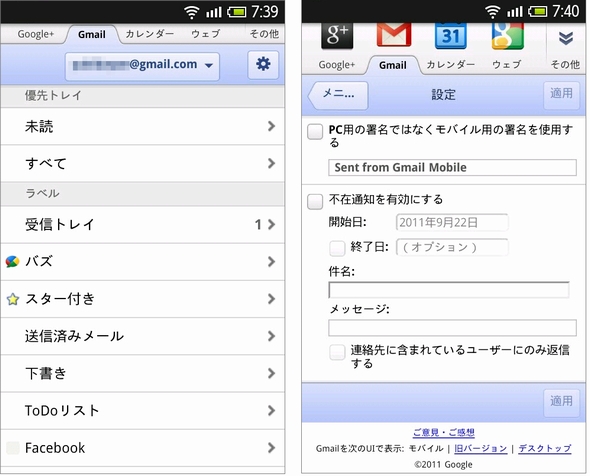The image size is (590, 476).
Task: Click 終了日 (オプション) date field
Action: [x=452, y=247]
